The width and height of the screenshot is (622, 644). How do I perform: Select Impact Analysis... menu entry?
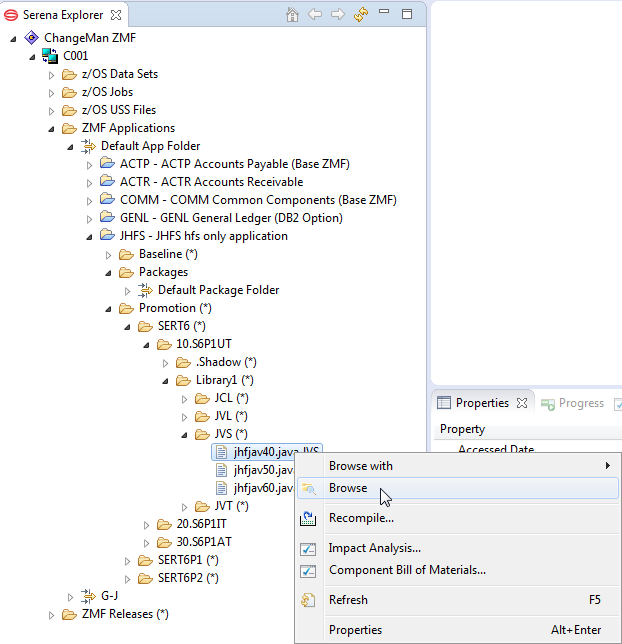[x=457, y=548]
